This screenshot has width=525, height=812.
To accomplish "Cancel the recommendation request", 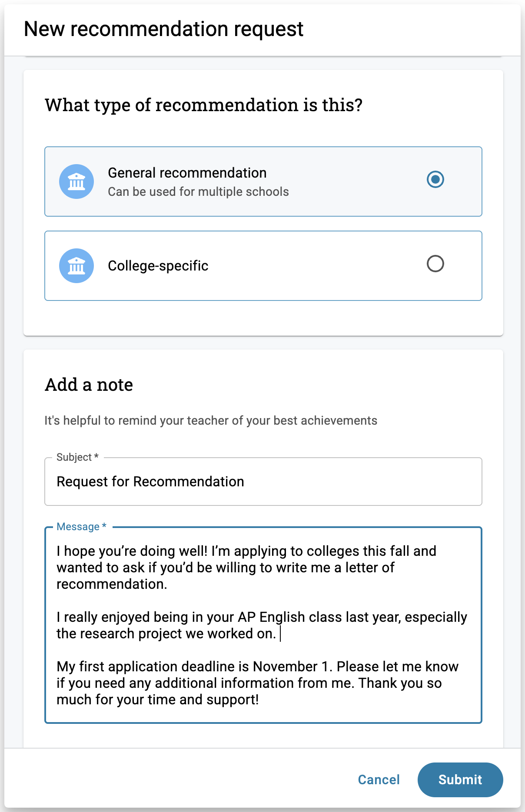I will (379, 779).
